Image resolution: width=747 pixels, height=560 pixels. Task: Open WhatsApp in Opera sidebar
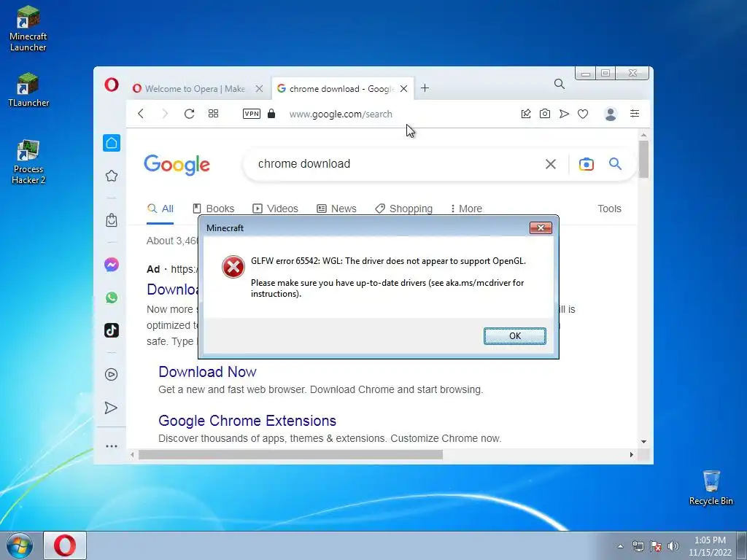[x=112, y=297]
